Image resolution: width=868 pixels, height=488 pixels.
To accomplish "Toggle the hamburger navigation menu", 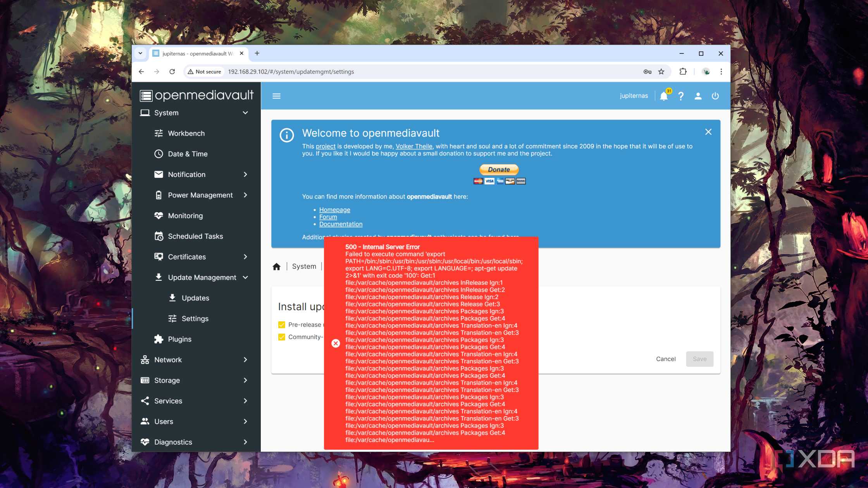I will click(276, 96).
